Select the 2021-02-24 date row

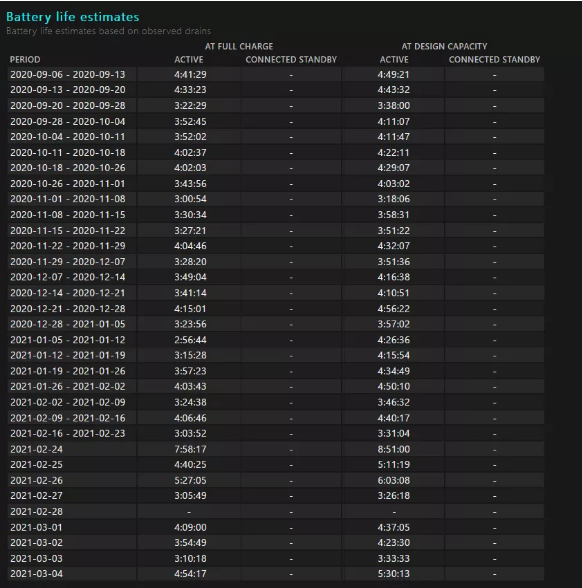[276, 449]
